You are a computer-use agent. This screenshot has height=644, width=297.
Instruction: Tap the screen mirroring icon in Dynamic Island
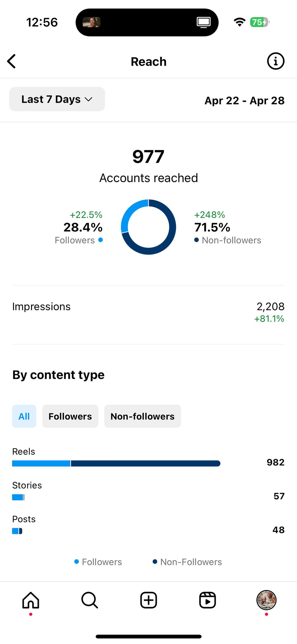click(204, 23)
